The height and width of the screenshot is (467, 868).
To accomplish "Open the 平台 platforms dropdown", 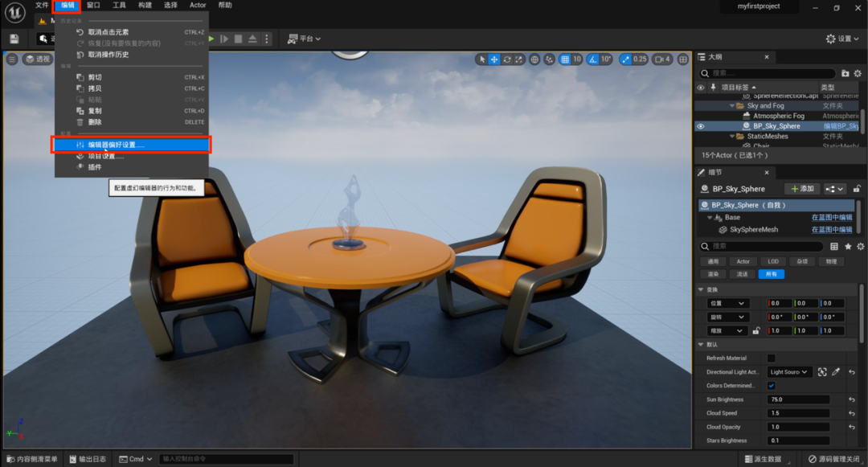I will [304, 39].
